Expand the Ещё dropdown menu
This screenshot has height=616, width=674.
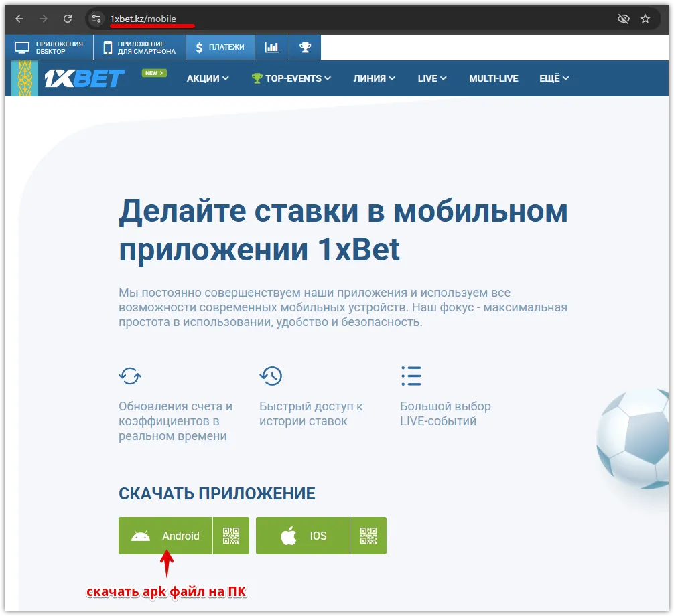click(x=554, y=78)
